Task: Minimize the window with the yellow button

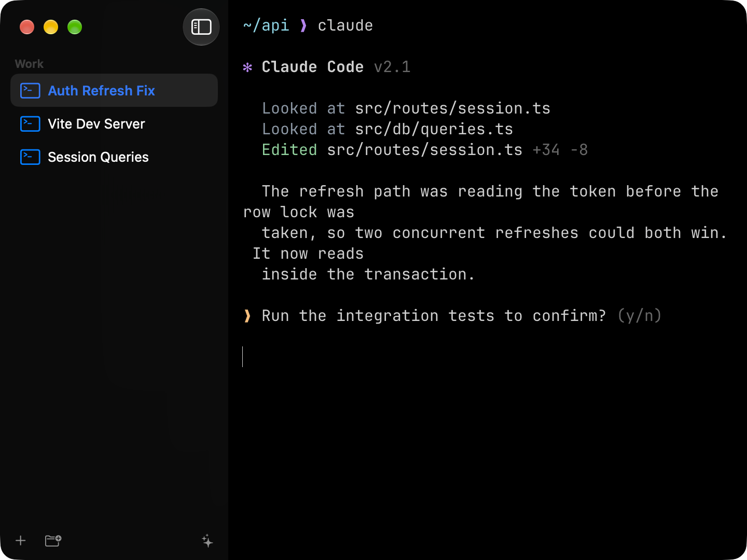Action: click(x=51, y=27)
